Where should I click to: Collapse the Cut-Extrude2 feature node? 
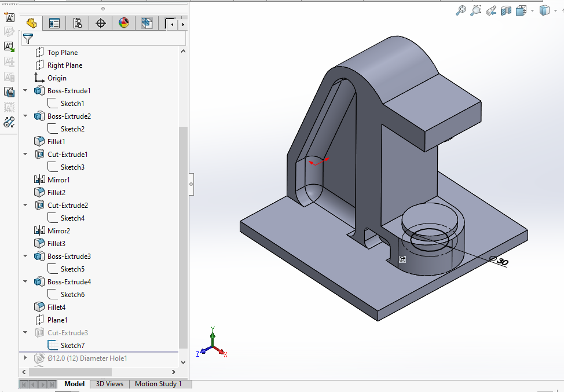tap(25, 206)
